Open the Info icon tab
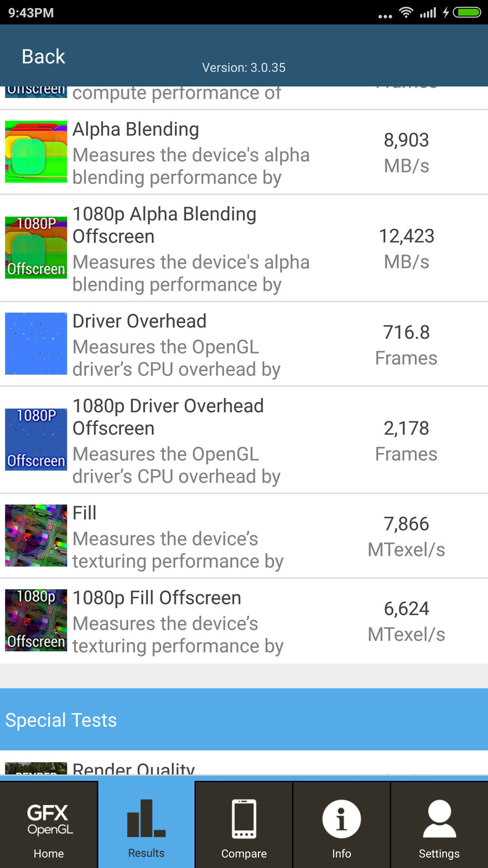The image size is (488, 868). pos(341,826)
